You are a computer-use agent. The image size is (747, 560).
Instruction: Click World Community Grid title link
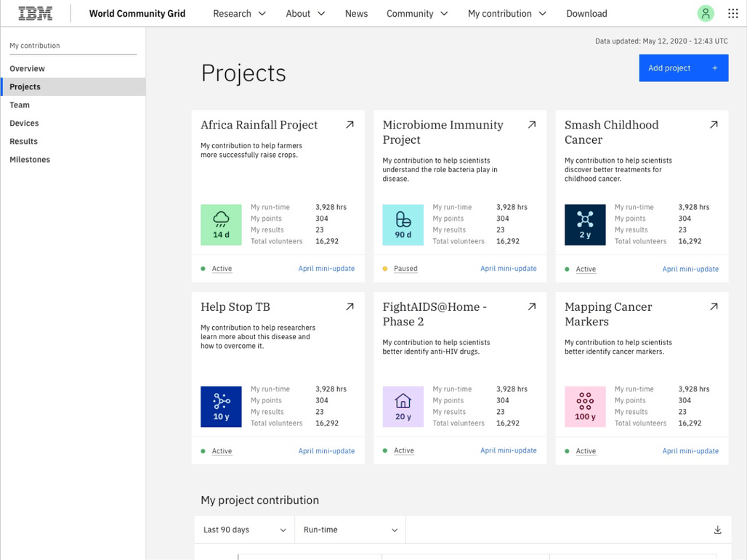point(137,13)
